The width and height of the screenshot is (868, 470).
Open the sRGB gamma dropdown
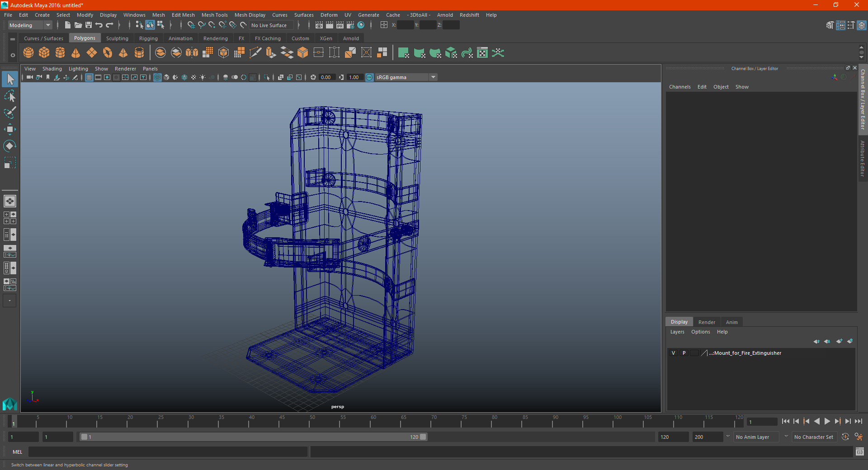pyautogui.click(x=406, y=77)
